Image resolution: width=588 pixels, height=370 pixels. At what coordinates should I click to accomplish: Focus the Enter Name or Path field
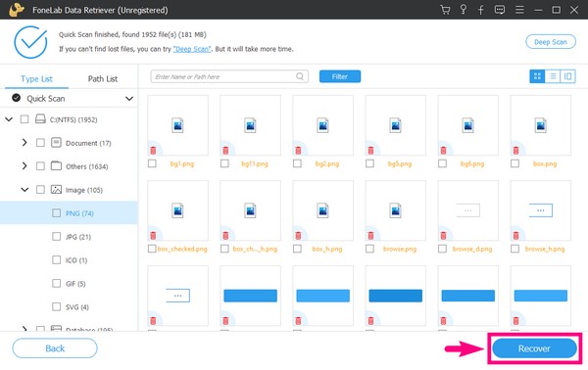click(229, 76)
